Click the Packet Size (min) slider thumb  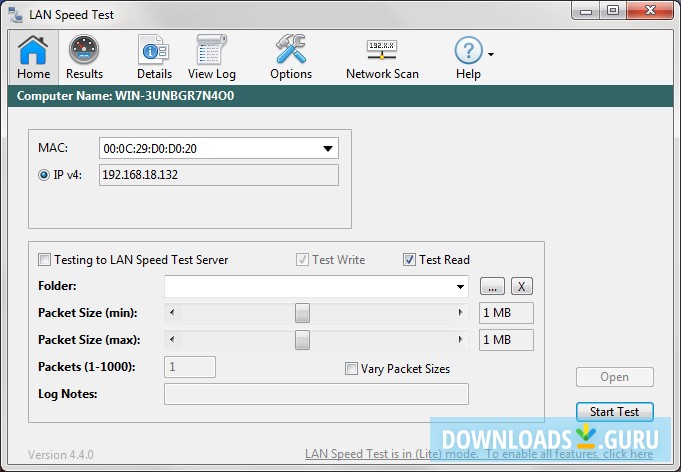point(302,313)
